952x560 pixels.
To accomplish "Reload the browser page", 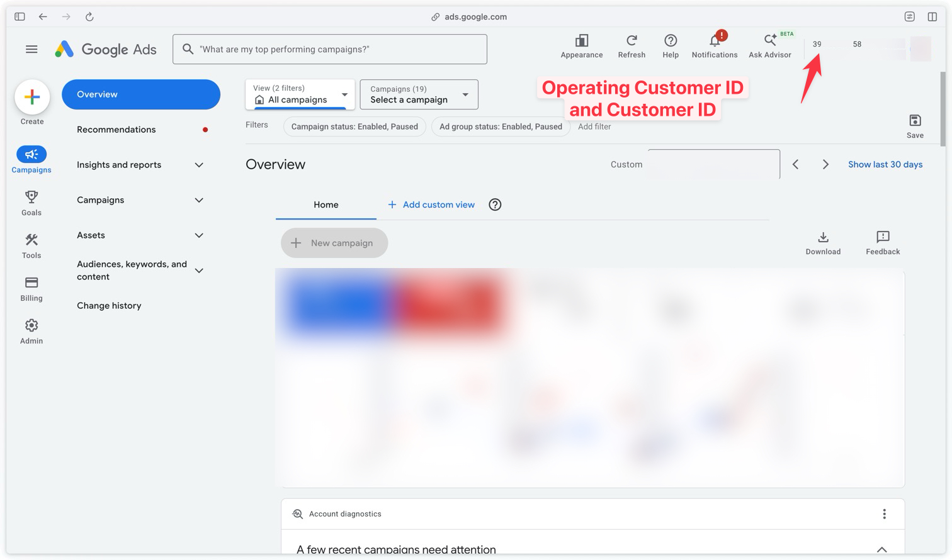I will point(89,17).
